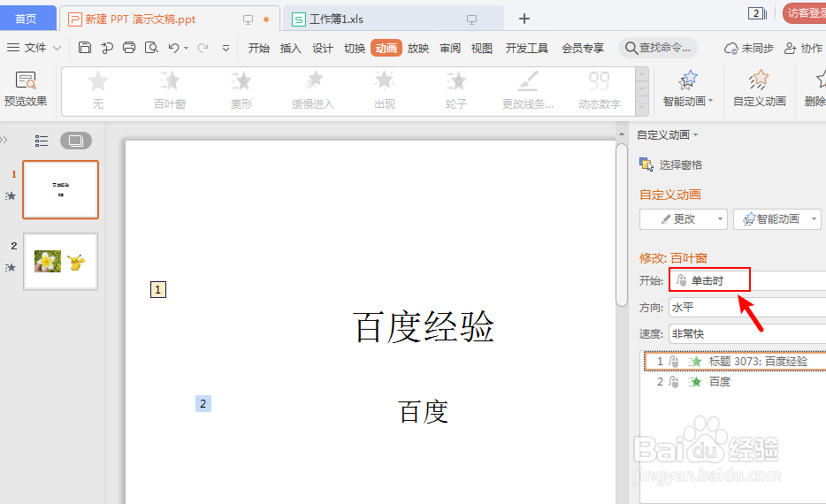Select slide 1 thumbnail
This screenshot has width=826, height=504.
(x=61, y=189)
